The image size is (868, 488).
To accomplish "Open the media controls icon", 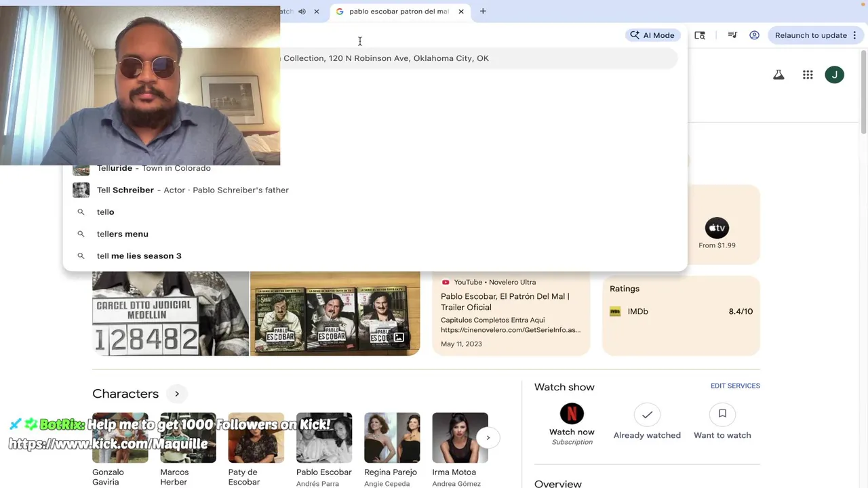I will click(732, 35).
